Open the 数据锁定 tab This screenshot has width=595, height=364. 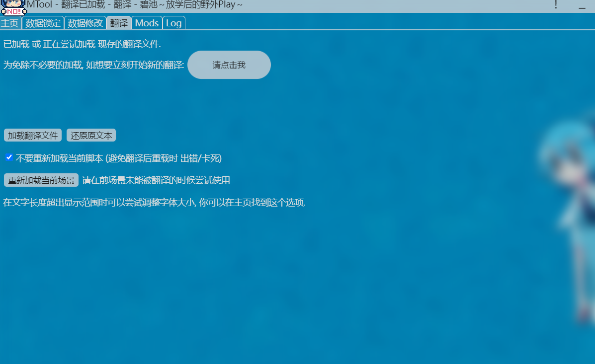pos(43,23)
